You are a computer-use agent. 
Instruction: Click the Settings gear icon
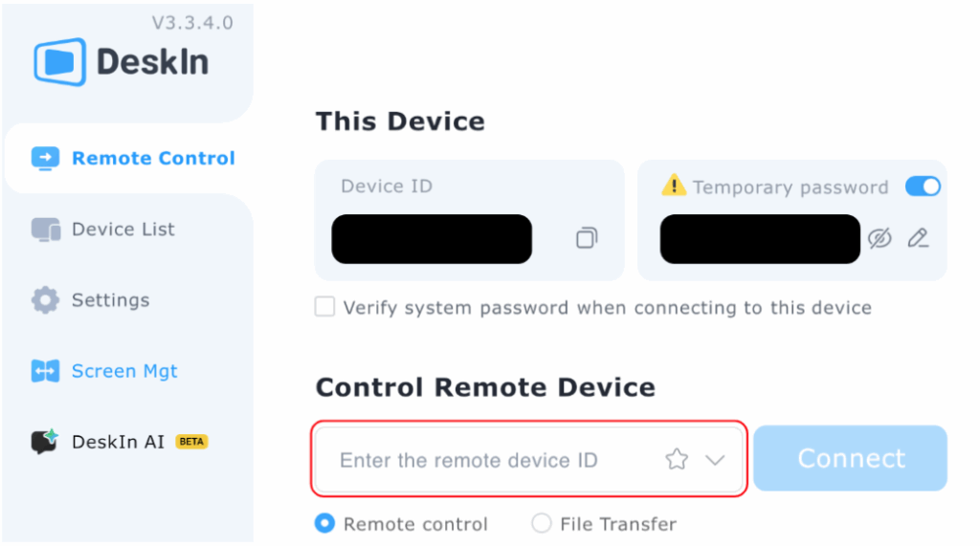[x=45, y=300]
